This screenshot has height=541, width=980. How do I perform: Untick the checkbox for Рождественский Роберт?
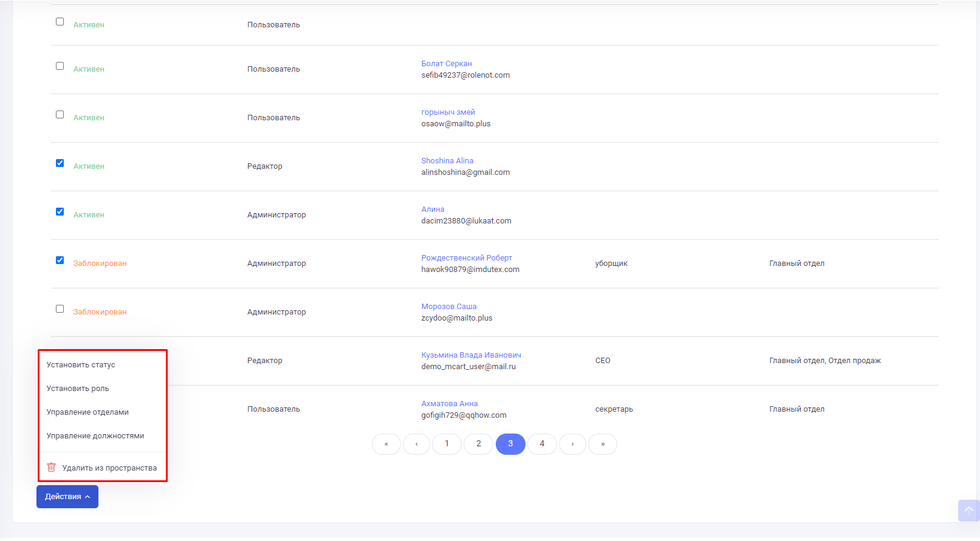[x=60, y=260]
